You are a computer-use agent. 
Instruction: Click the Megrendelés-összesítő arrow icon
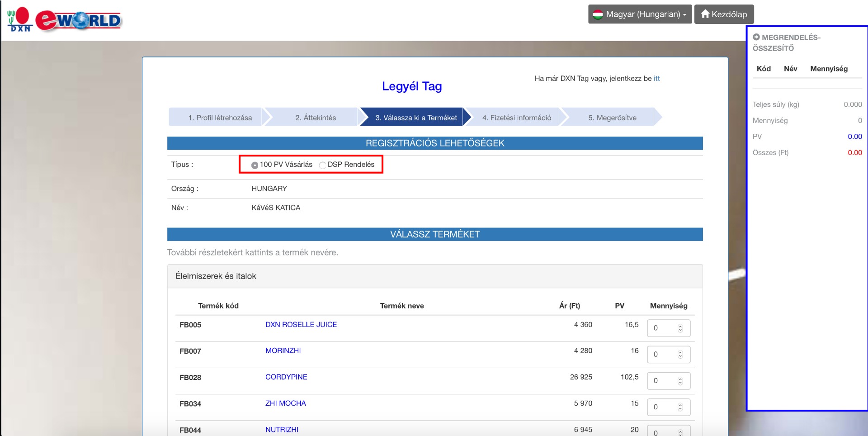(756, 37)
